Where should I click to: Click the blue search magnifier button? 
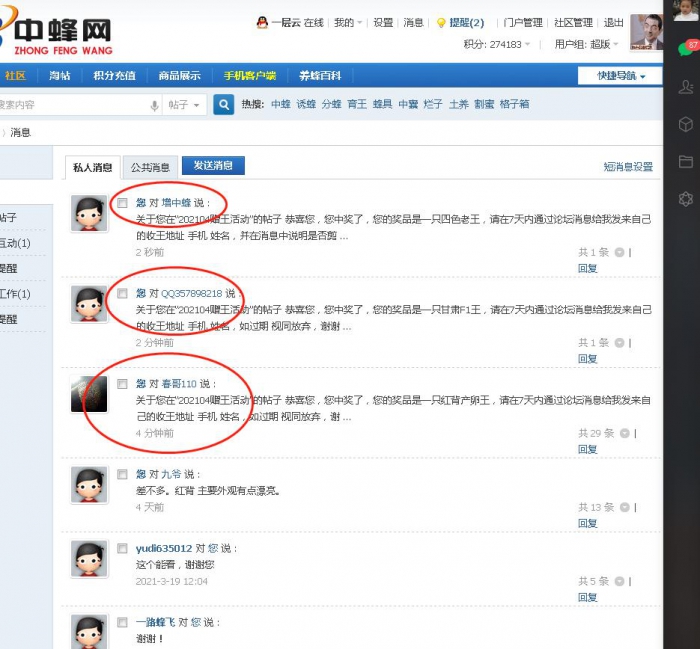(x=224, y=105)
